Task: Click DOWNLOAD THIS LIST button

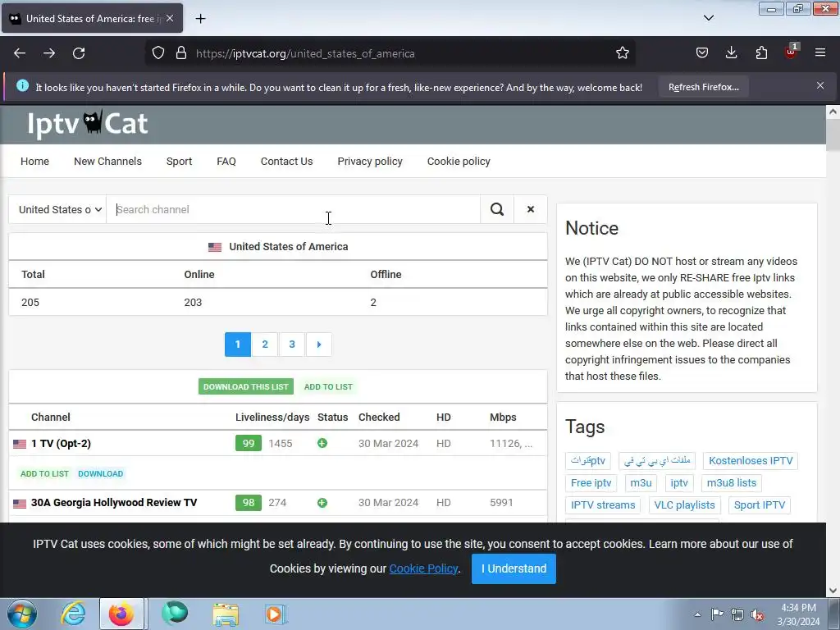Action: pos(246,387)
